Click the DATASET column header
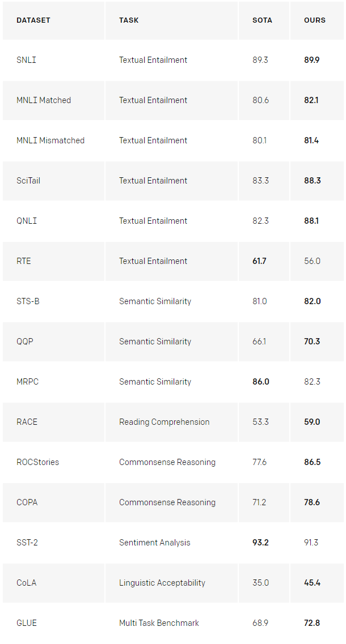 click(x=33, y=20)
